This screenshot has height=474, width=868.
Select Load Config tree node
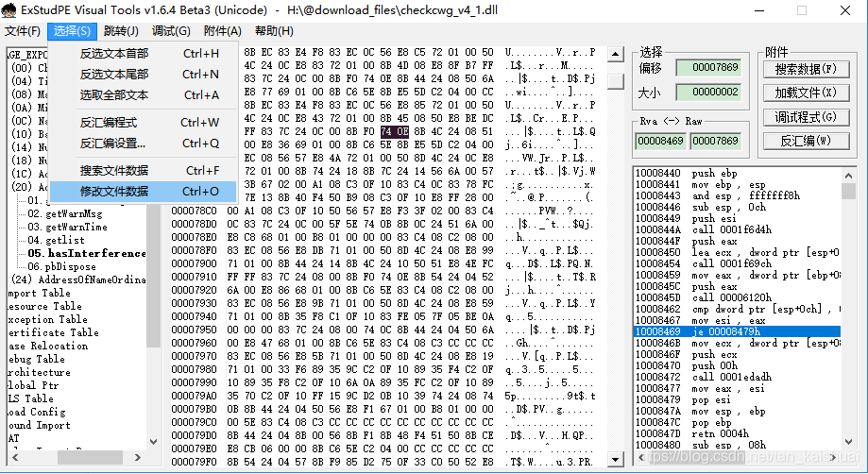pos(36,412)
